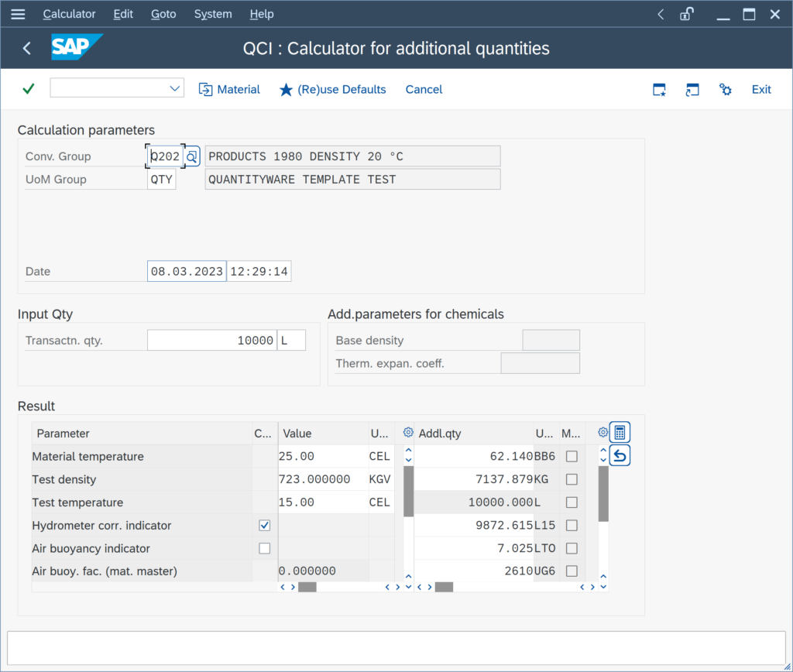The height and width of the screenshot is (672, 793).
Task: Click the Material temperature value 25.00
Action: [x=323, y=456]
